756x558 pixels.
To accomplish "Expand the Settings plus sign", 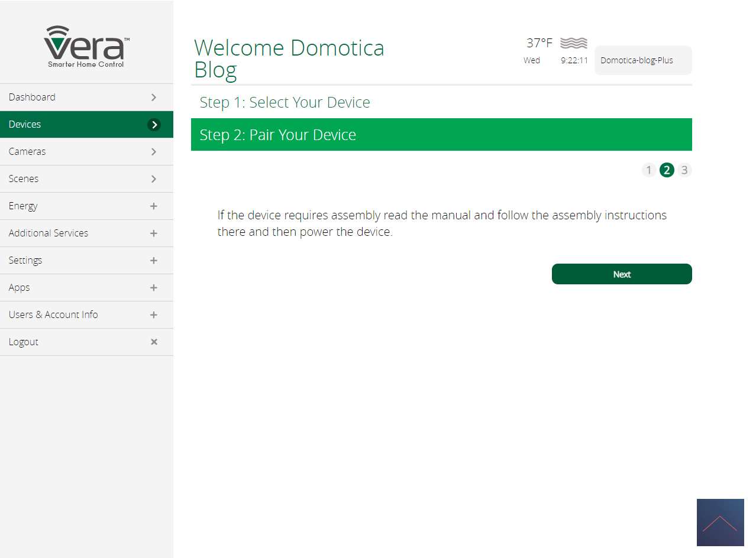I will click(154, 260).
